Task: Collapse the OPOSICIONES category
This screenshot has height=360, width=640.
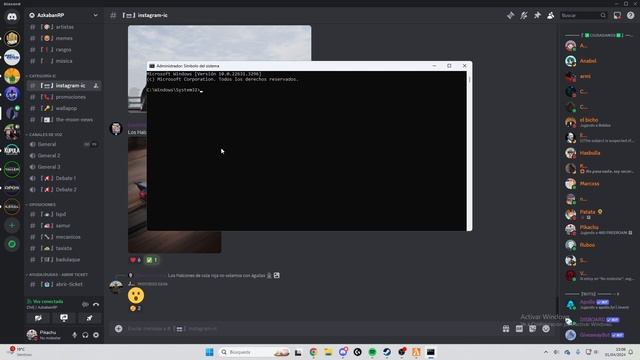Action: point(41,204)
